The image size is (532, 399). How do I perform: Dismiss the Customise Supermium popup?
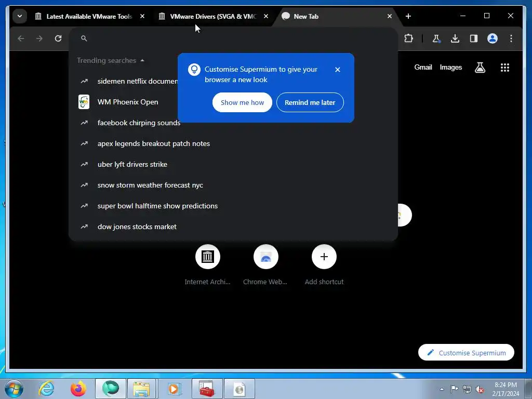(x=338, y=70)
